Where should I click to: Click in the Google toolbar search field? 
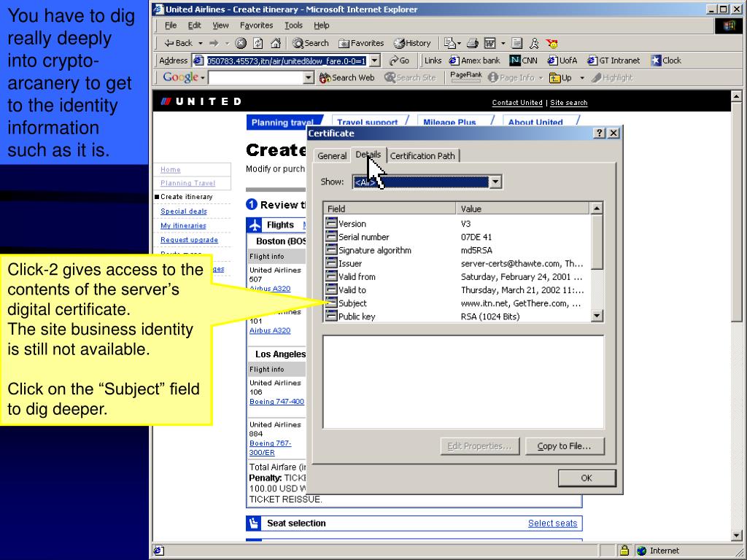click(x=256, y=77)
